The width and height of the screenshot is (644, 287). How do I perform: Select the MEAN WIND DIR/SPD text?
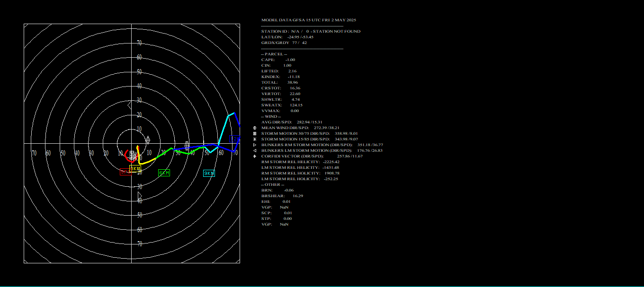(x=300, y=128)
